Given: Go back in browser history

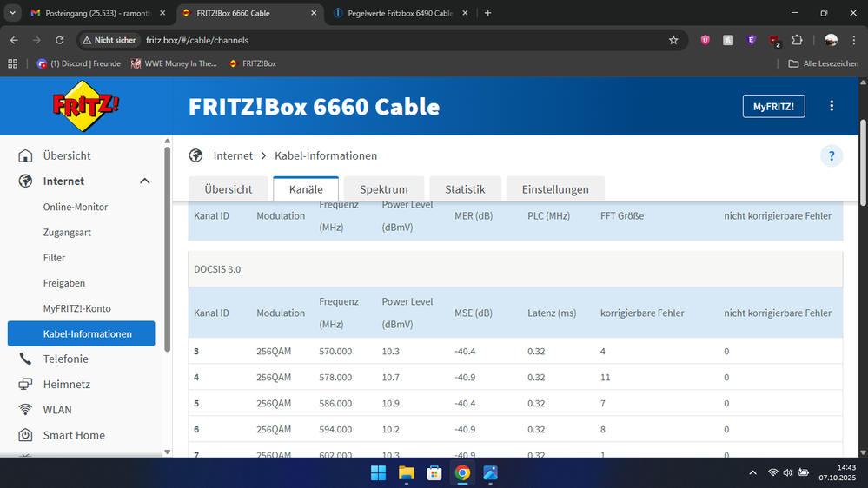Looking at the screenshot, I should [14, 41].
